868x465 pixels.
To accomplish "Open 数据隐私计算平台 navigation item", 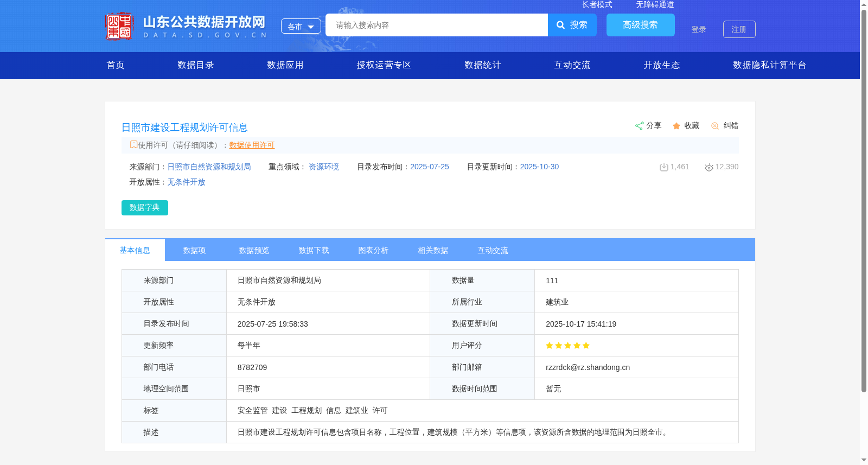I will (x=770, y=65).
